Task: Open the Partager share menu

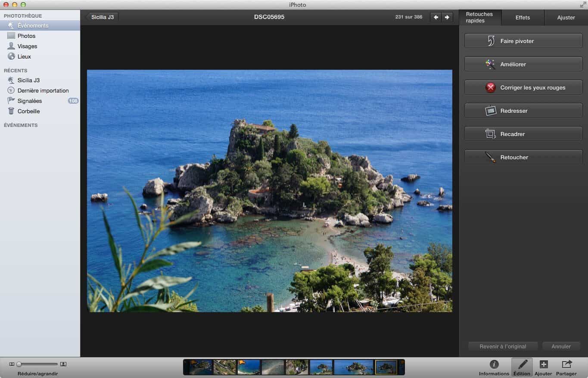Action: tap(566, 367)
